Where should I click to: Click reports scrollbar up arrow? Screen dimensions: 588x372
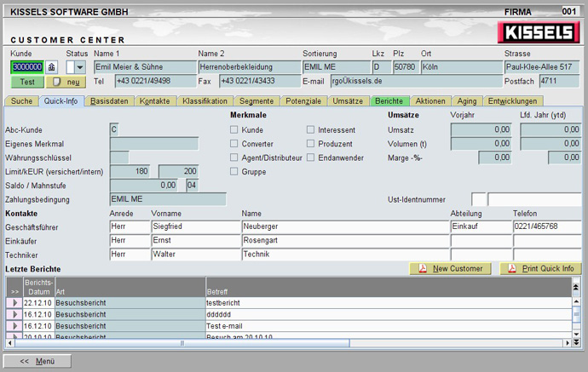(x=576, y=301)
